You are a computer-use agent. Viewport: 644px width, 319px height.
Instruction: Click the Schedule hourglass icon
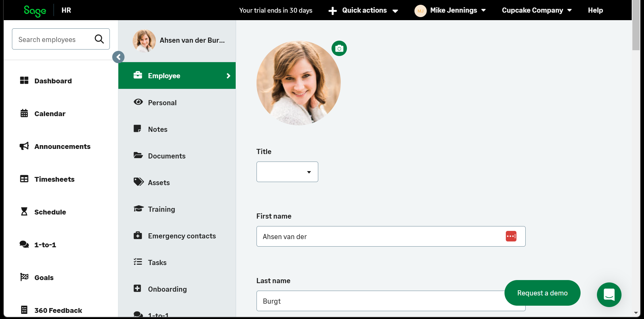(x=24, y=212)
